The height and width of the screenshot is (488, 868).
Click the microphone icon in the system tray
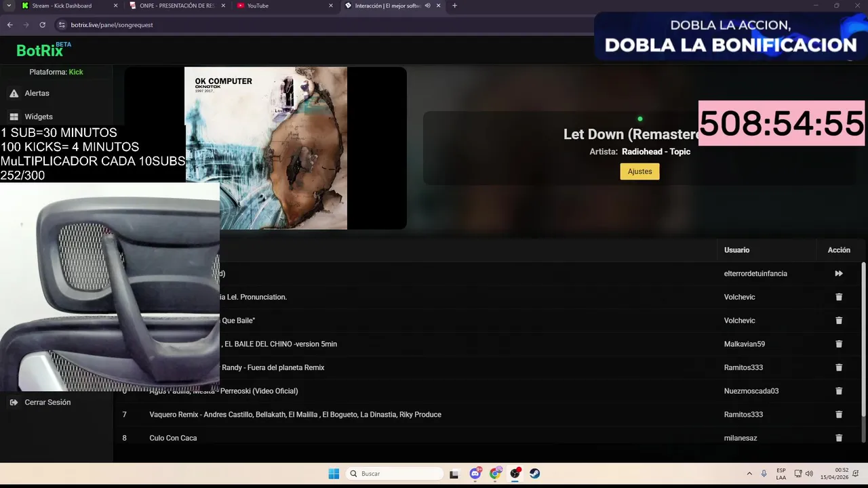(x=764, y=474)
